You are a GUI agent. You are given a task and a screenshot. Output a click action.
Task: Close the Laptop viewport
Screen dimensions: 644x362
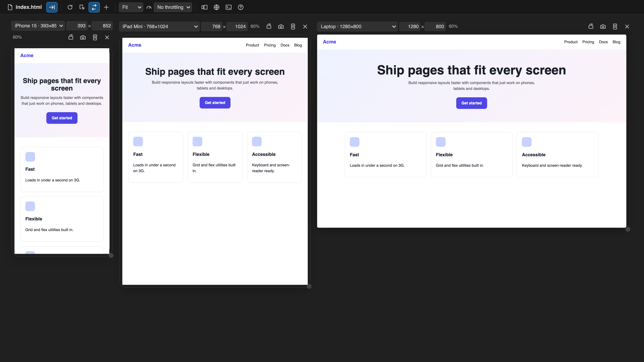[627, 27]
